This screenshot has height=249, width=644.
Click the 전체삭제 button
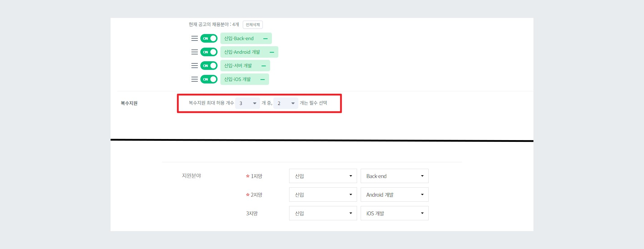point(253,25)
